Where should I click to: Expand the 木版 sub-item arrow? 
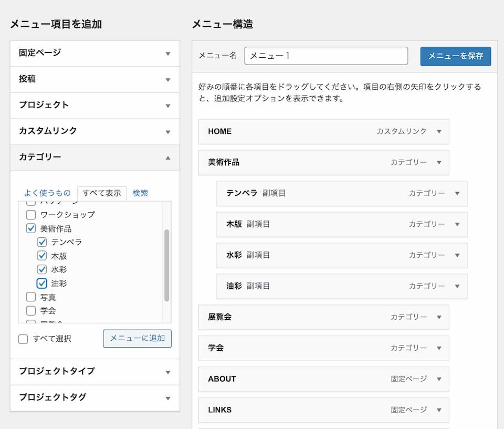(457, 224)
